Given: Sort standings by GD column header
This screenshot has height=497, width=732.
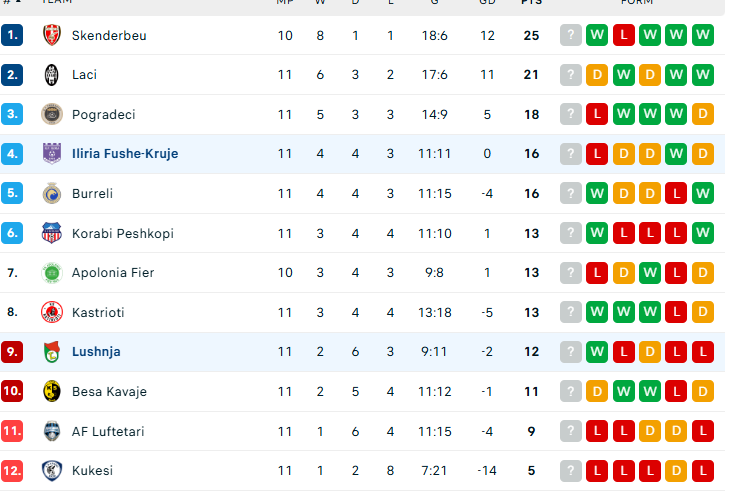Looking at the screenshot, I should (x=487, y=3).
